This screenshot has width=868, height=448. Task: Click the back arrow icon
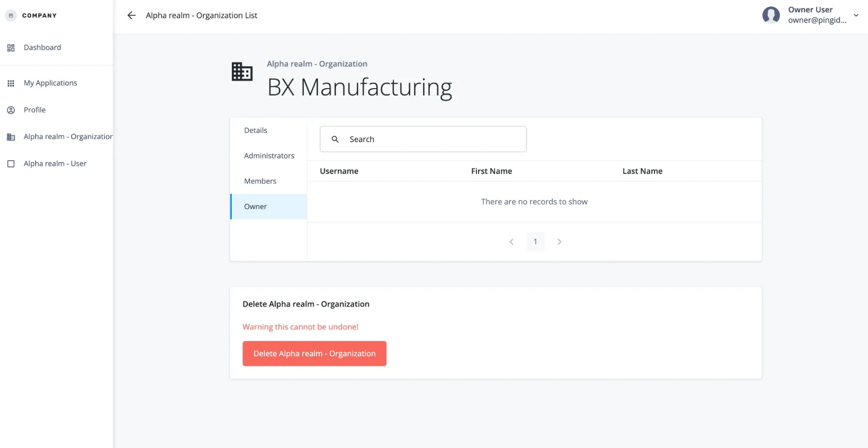click(x=131, y=15)
